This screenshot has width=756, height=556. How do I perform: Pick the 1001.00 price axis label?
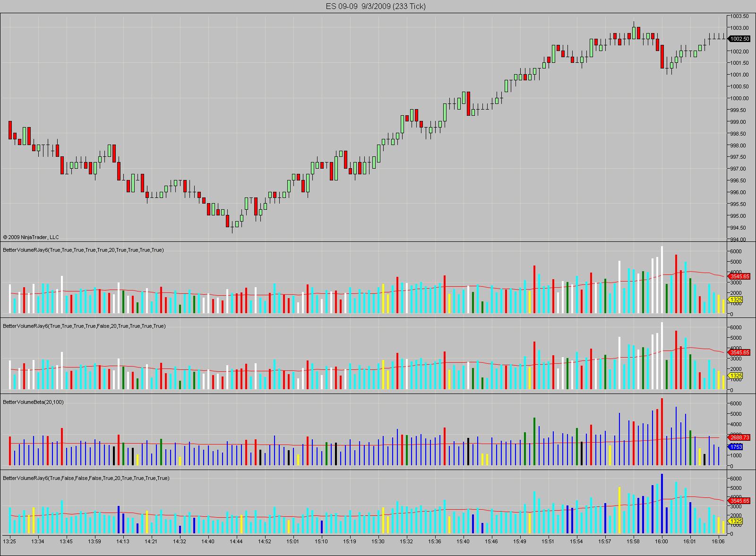click(x=739, y=75)
